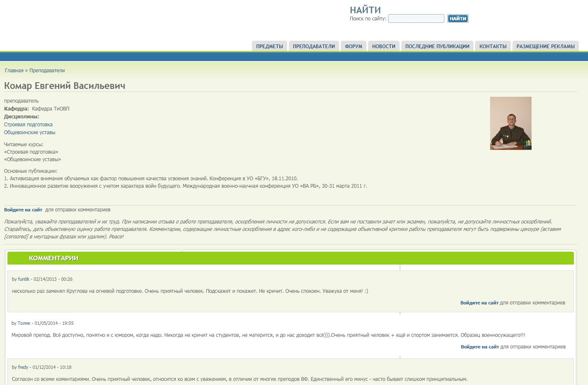Click the Главная breadcrumb link

pyautogui.click(x=14, y=71)
